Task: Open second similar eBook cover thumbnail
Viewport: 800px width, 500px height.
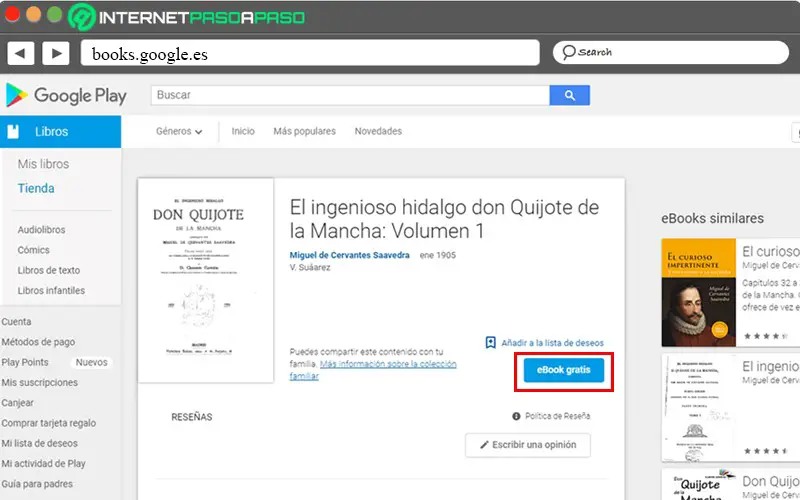Action: pyautogui.click(x=698, y=408)
